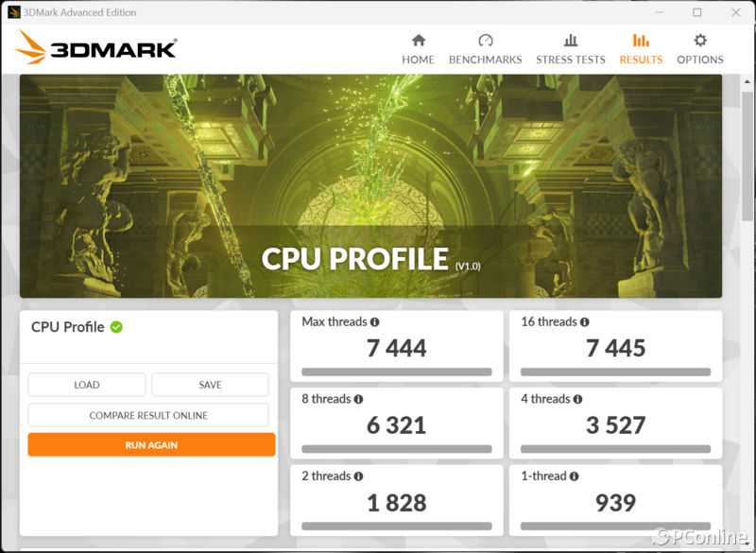Switch to the BENCHMARKS tab label
Viewport: 756px width, 553px height.
tap(485, 60)
